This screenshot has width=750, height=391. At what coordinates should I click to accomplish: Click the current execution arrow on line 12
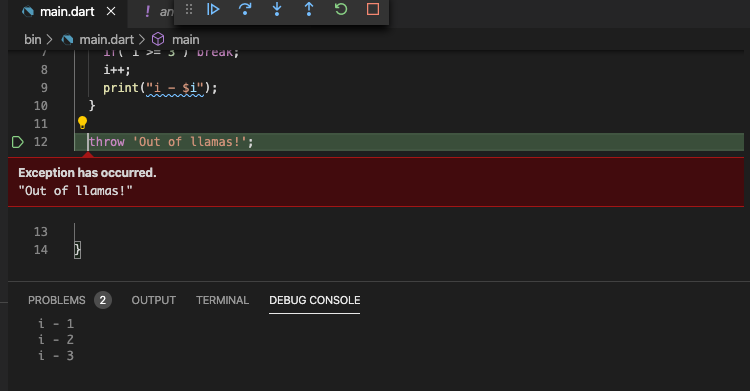point(18,142)
